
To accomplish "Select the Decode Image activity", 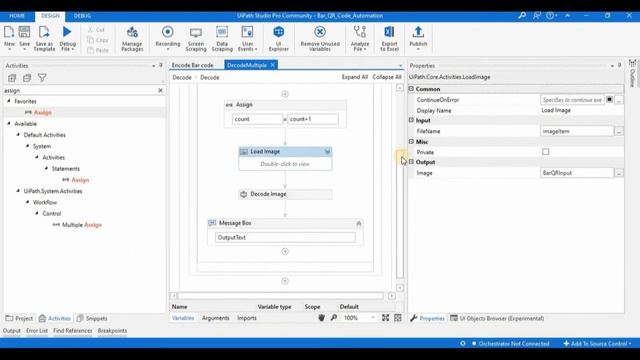I will 285,194.
